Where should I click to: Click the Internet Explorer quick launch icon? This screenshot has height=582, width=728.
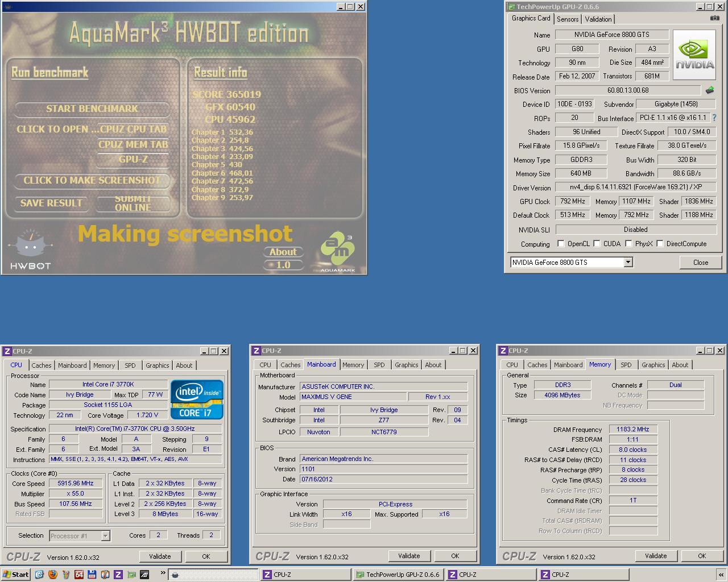point(39,575)
